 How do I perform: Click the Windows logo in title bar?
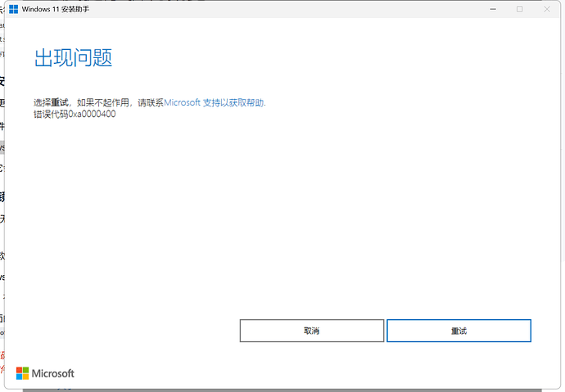tap(14, 9)
